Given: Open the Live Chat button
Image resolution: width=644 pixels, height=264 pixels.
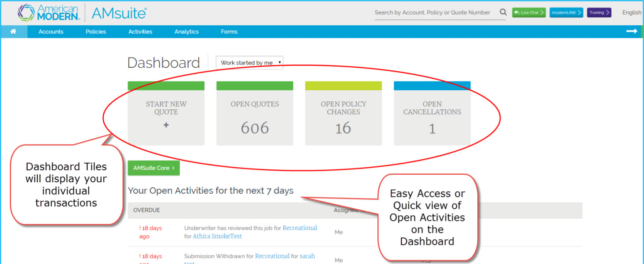Looking at the screenshot, I should tap(529, 12).
